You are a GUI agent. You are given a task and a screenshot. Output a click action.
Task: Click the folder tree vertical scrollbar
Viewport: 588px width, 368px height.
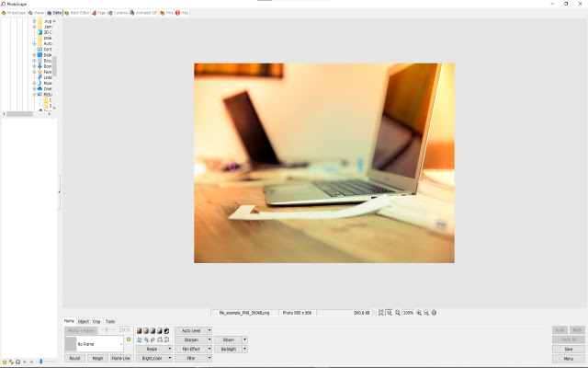[x=54, y=65]
